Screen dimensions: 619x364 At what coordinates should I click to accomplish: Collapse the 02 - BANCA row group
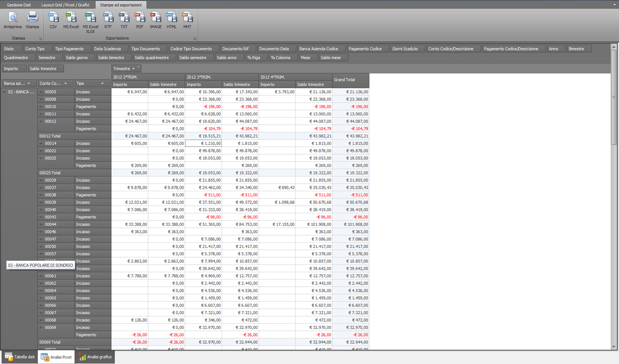[5, 92]
